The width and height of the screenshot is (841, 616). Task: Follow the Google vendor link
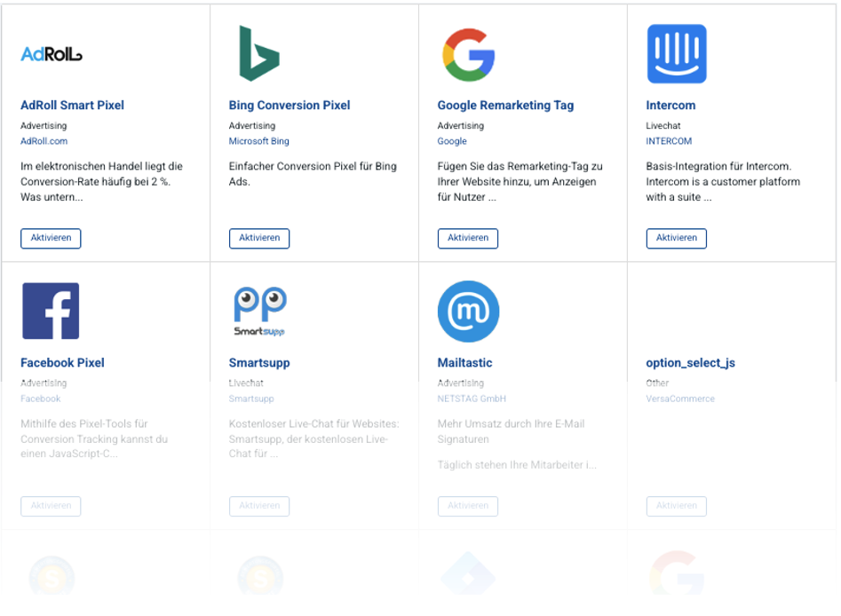point(452,141)
